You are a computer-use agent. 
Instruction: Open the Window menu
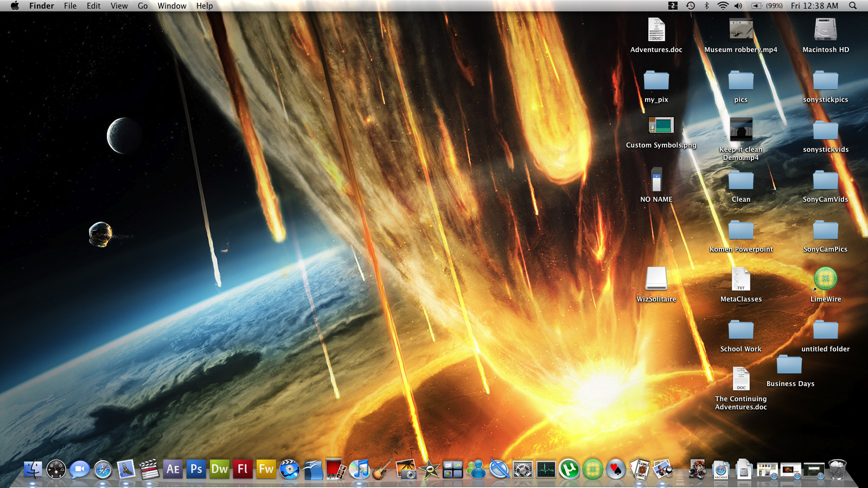172,5
